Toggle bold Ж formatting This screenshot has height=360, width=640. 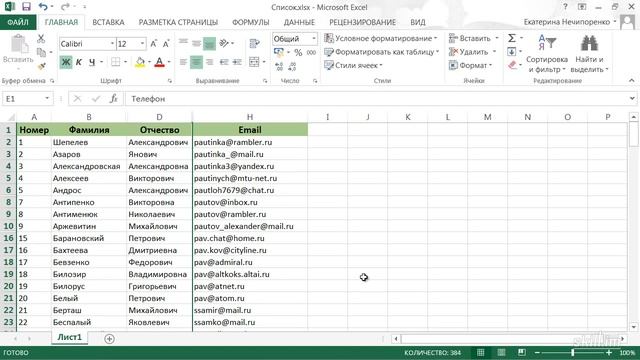pyautogui.click(x=65, y=62)
